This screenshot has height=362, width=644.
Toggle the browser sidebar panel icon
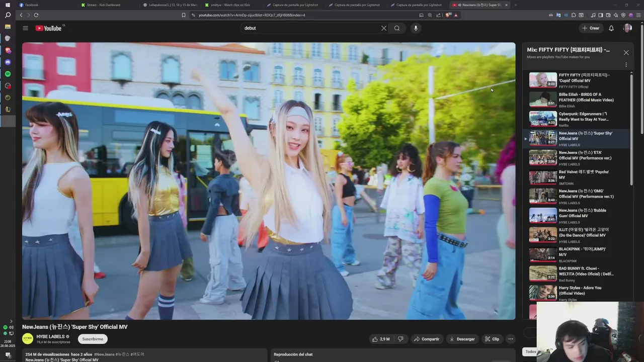[601, 15]
